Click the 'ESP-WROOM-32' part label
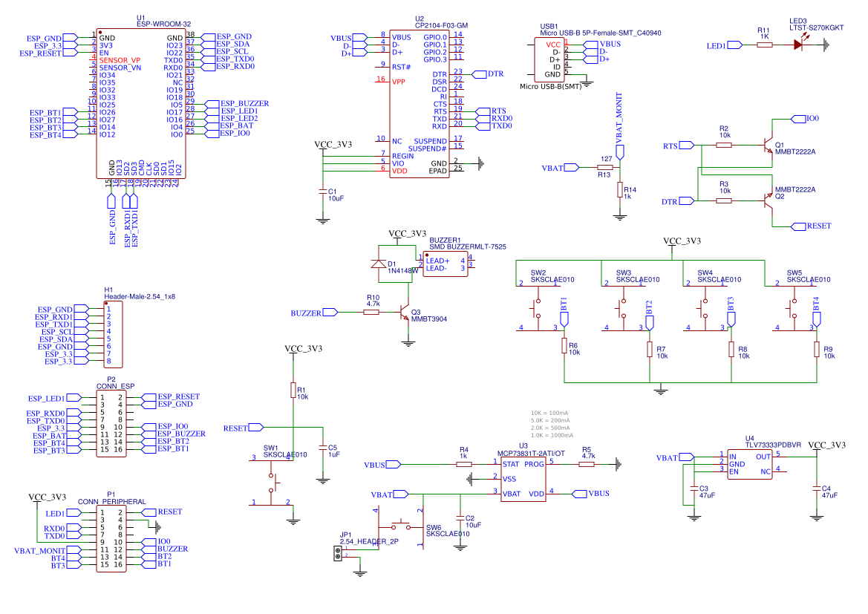This screenshot has height=614, width=868. click(x=163, y=24)
